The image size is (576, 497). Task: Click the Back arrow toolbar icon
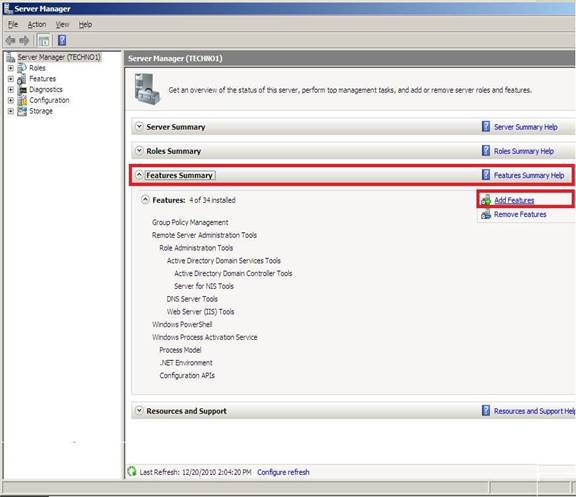[10, 40]
